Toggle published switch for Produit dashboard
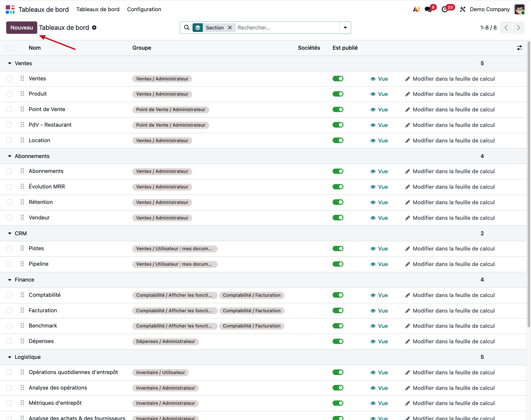This screenshot has width=531, height=420. click(338, 94)
